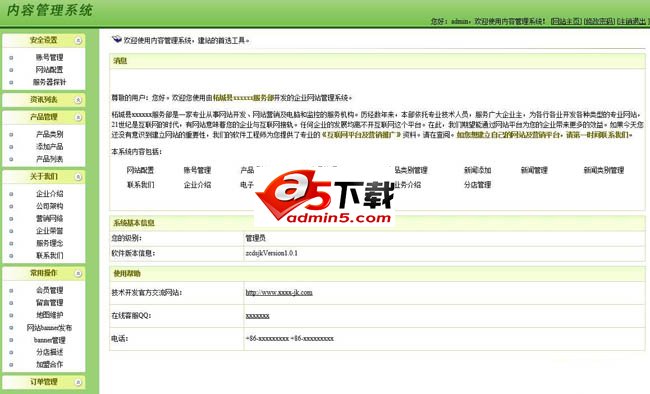Open http://www.xxxx-jk.com link

pyautogui.click(x=279, y=293)
